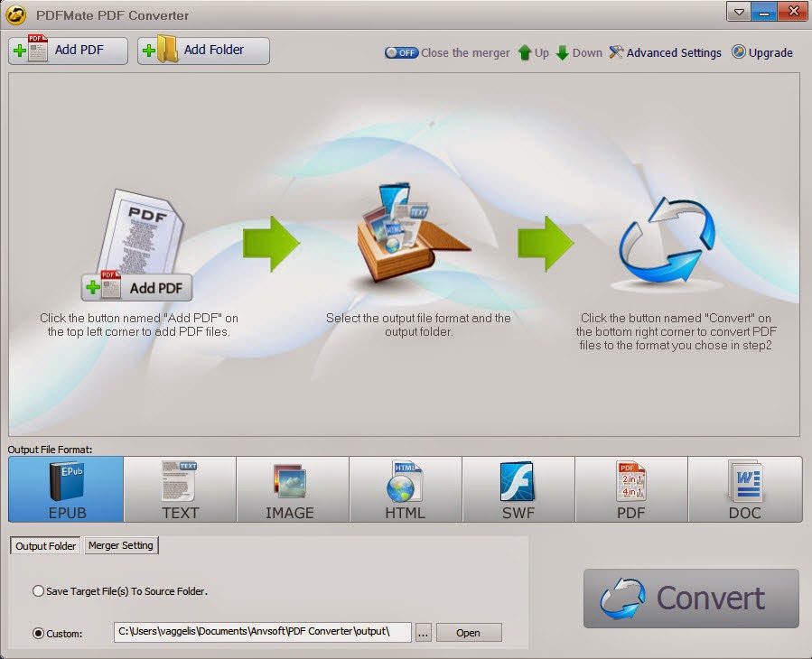The height and width of the screenshot is (659, 812).
Task: Select EPUB output format
Action: click(66, 489)
